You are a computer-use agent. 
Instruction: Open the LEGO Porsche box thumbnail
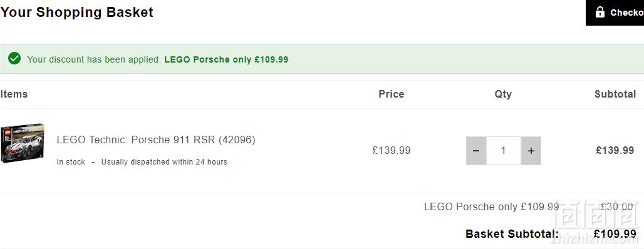(22, 143)
